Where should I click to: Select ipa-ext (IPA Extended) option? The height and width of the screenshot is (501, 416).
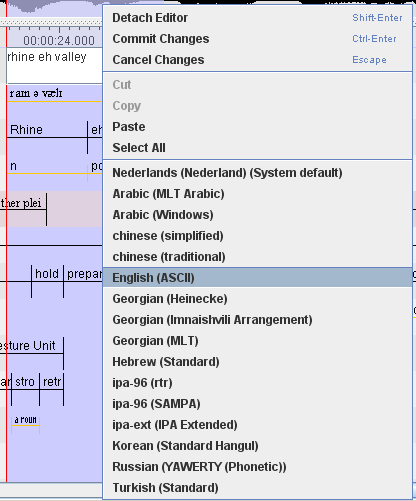point(257,425)
